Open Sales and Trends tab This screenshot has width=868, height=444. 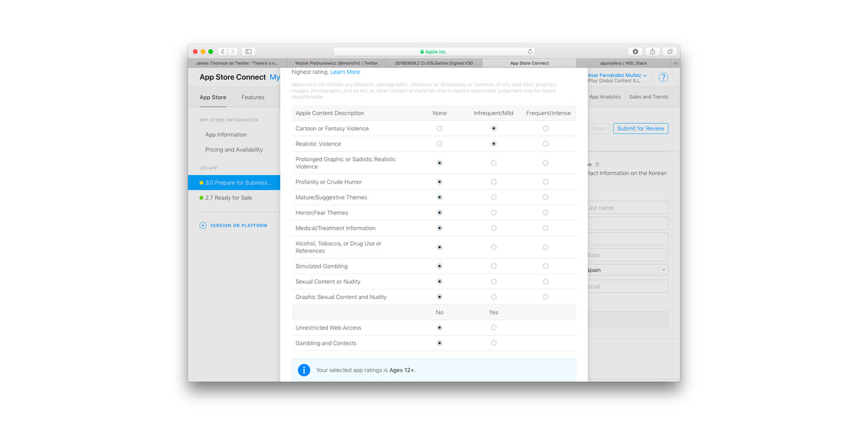[648, 97]
